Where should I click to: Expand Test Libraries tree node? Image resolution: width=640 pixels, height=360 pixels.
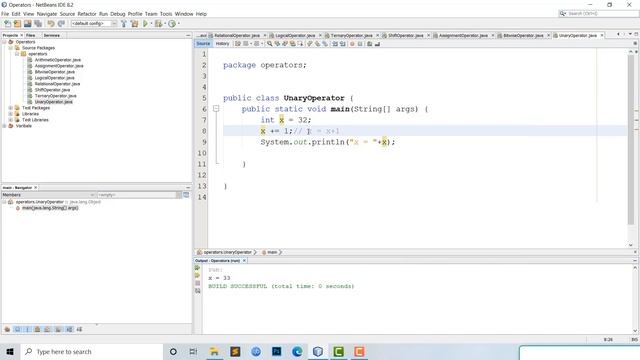coord(11,120)
